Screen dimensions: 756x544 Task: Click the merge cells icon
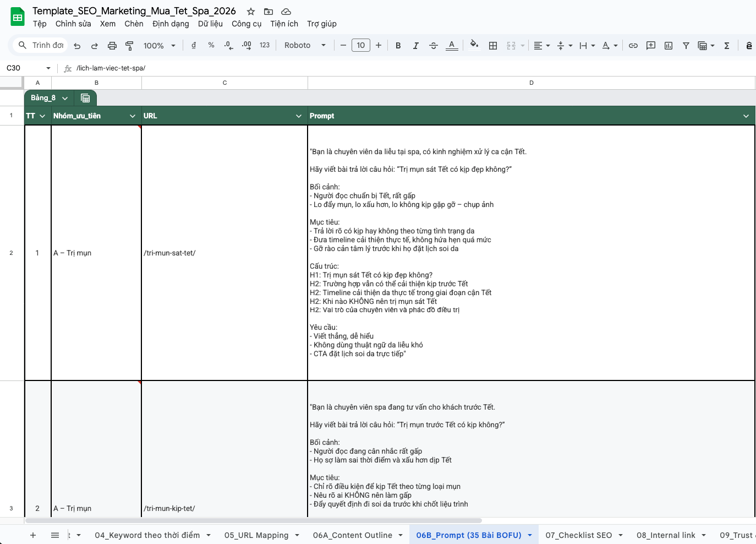[511, 46]
